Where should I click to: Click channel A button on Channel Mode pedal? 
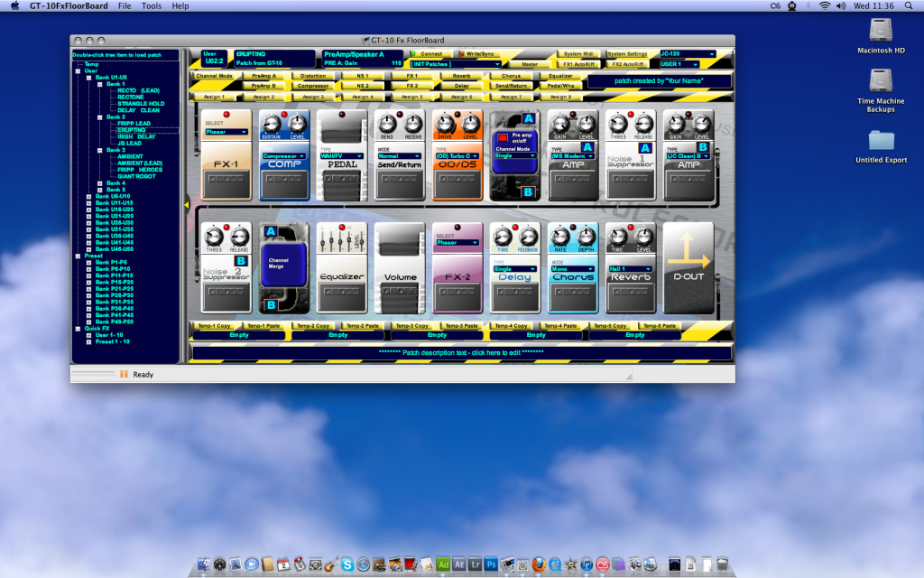click(529, 119)
